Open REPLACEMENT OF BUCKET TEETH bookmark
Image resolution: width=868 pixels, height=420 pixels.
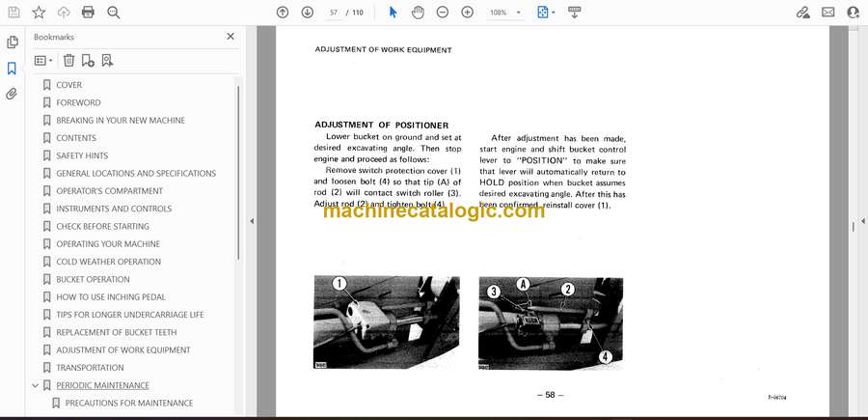point(117,333)
